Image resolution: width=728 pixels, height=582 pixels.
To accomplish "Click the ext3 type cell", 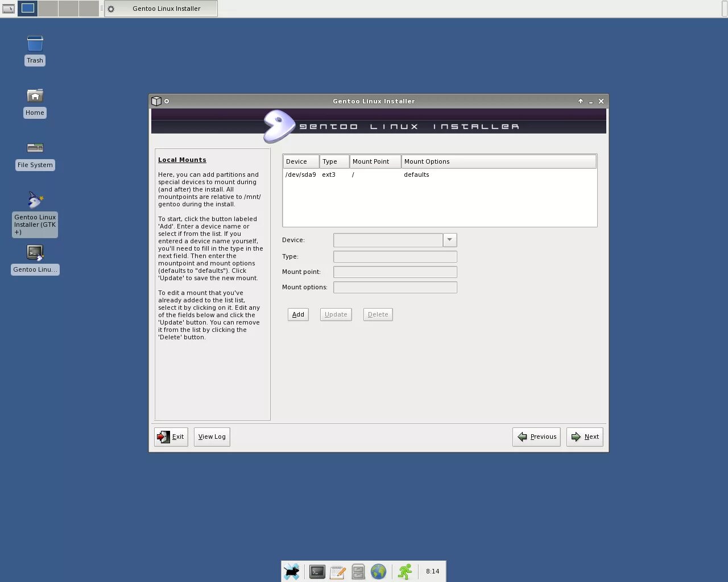I will [x=329, y=174].
